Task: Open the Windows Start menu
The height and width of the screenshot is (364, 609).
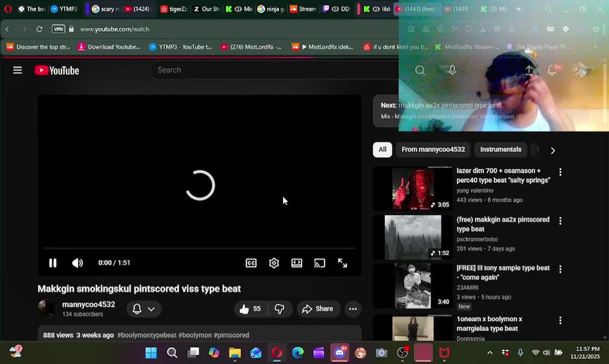Action: [151, 353]
